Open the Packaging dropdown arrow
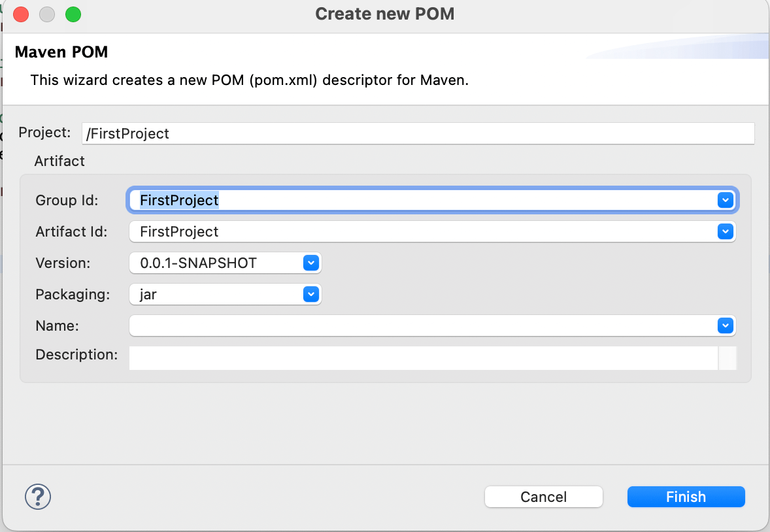The height and width of the screenshot is (532, 770). point(311,294)
